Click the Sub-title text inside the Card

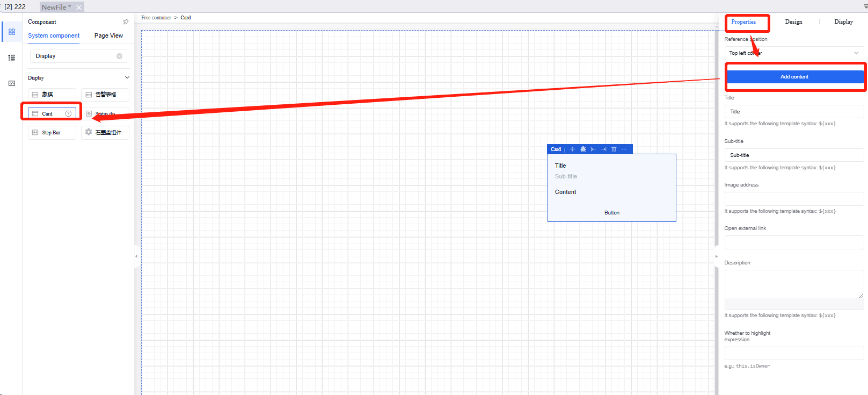point(566,176)
